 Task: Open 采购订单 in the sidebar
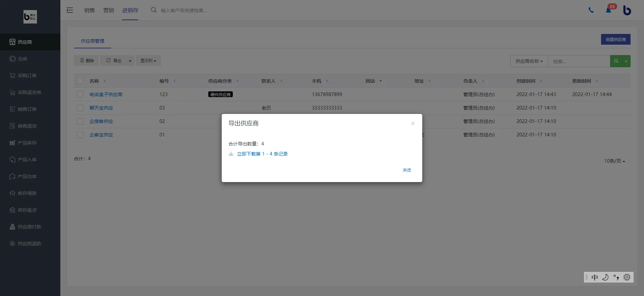pos(30,76)
